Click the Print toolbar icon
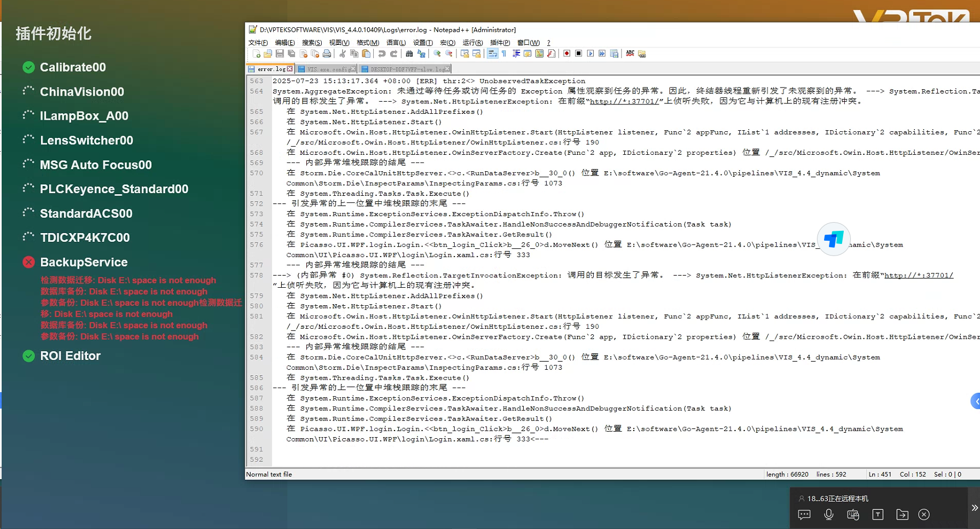Image resolution: width=980 pixels, height=529 pixels. coord(327,54)
